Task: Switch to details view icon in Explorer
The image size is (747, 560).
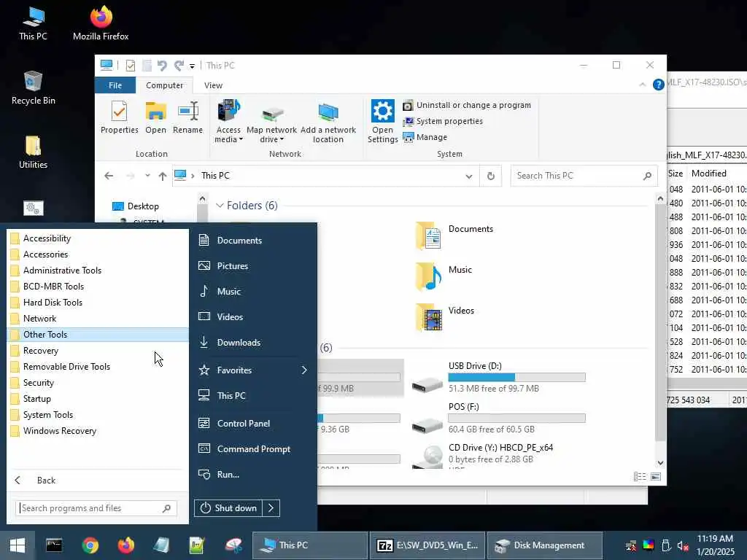Action: click(640, 477)
